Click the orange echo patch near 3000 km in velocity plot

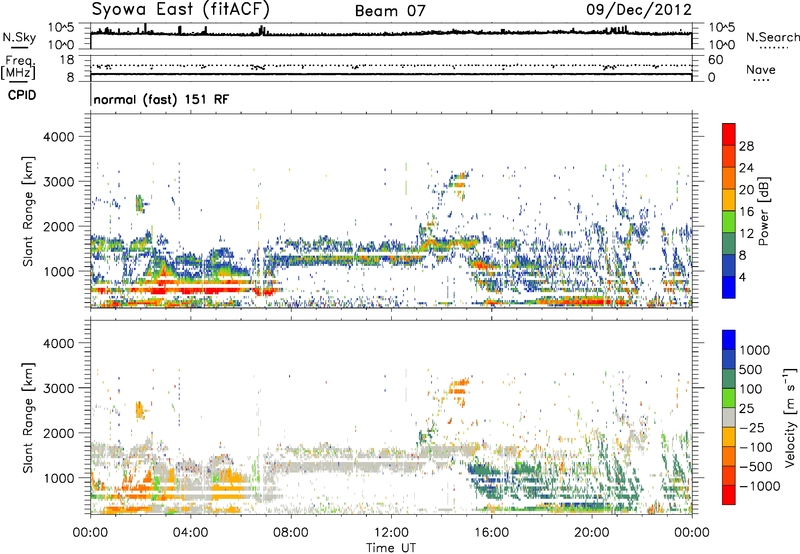point(458,387)
